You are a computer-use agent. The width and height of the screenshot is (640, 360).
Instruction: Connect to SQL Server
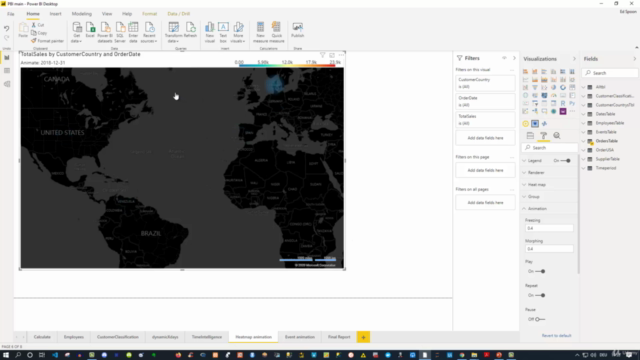(120, 33)
